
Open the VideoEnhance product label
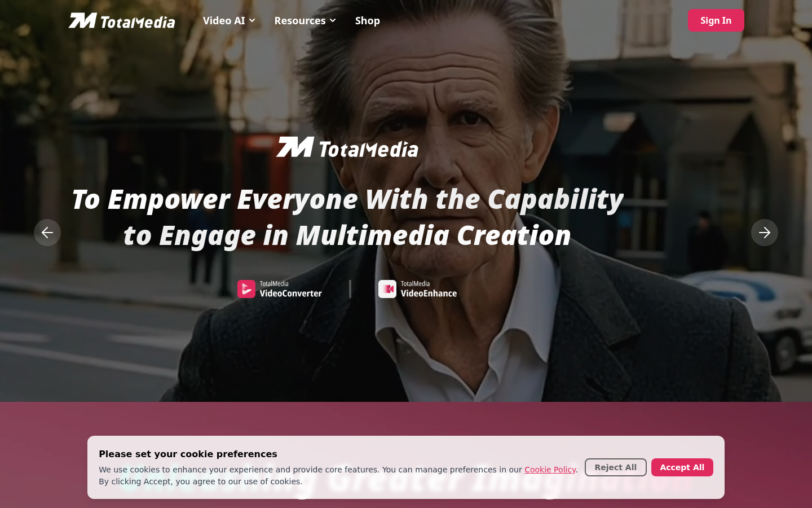429,289
